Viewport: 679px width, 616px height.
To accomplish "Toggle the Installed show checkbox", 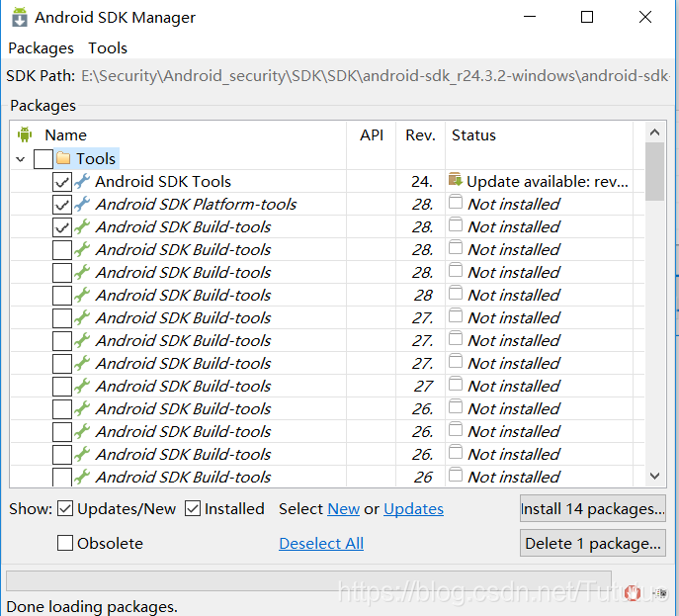I will point(193,508).
